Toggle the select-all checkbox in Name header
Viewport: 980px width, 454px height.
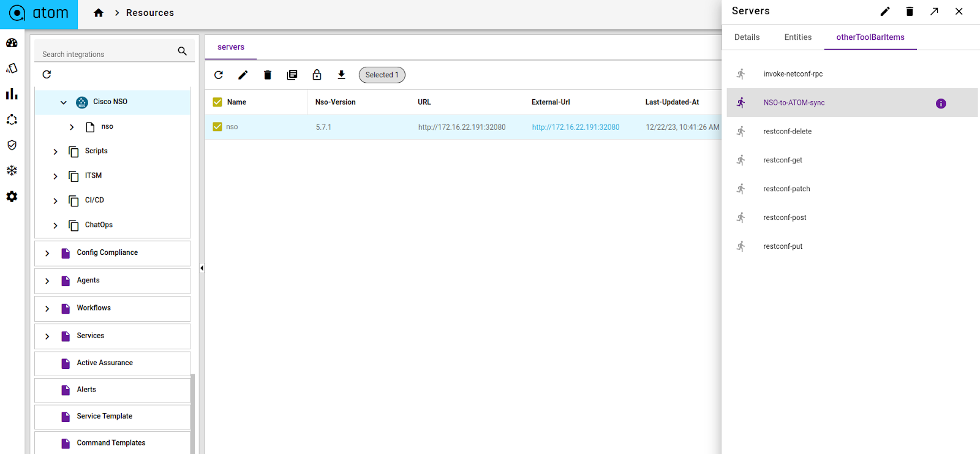(x=217, y=102)
